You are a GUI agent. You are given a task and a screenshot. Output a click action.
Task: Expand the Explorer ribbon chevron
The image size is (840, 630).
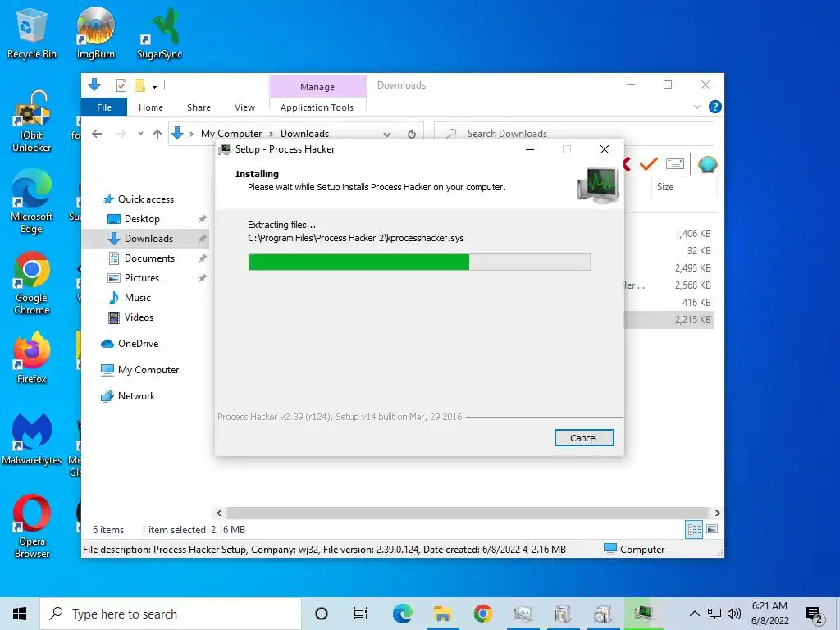pyautogui.click(x=697, y=107)
